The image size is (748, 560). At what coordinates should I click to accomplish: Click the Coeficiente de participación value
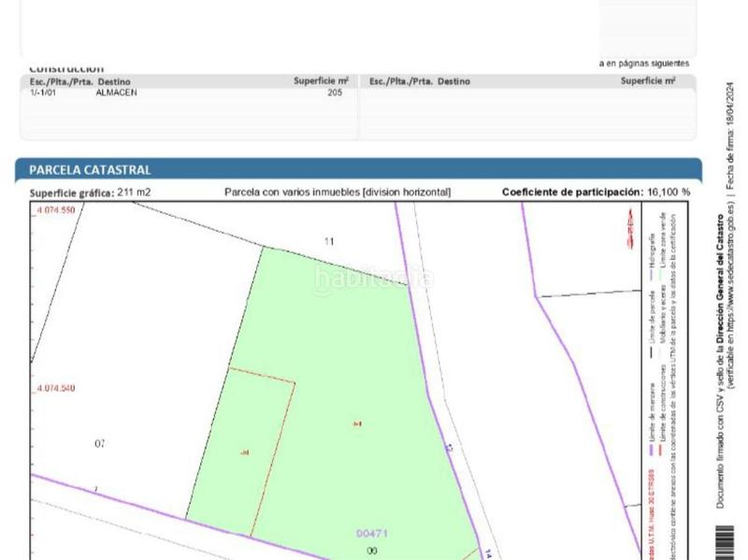668,193
